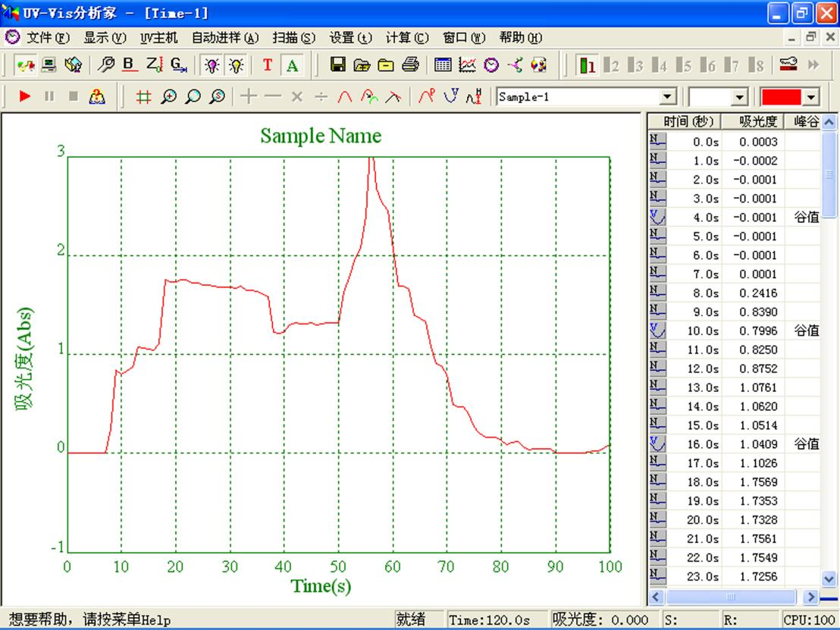
Task: Expand the red color picker dropdown arrow
Action: (812, 97)
